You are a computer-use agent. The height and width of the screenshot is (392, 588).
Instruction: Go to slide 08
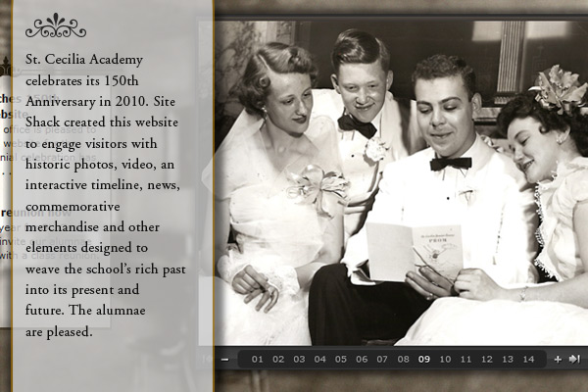403,360
